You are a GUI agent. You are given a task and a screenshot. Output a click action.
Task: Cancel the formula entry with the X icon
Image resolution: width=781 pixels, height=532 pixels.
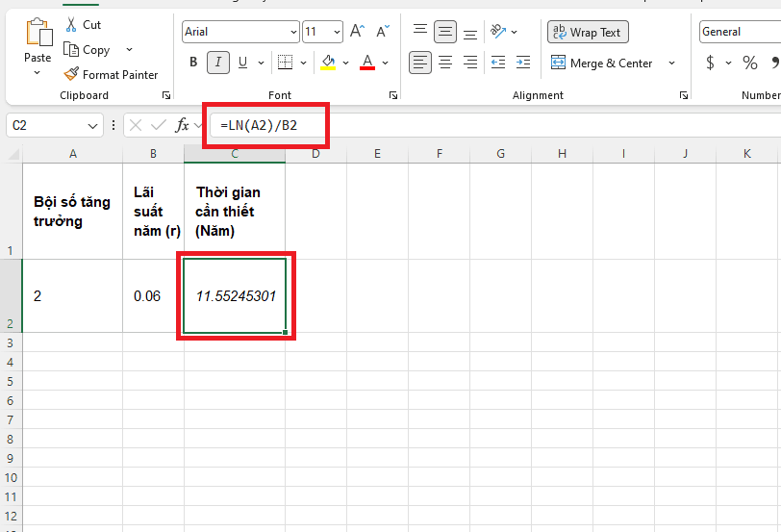coord(136,125)
